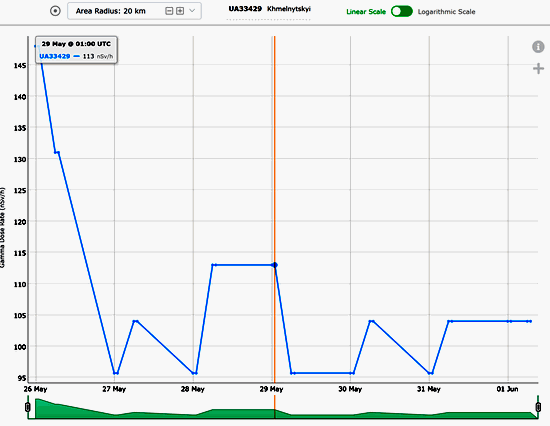Decrease area radius with minus button
The image size is (550, 426).
(x=169, y=11)
